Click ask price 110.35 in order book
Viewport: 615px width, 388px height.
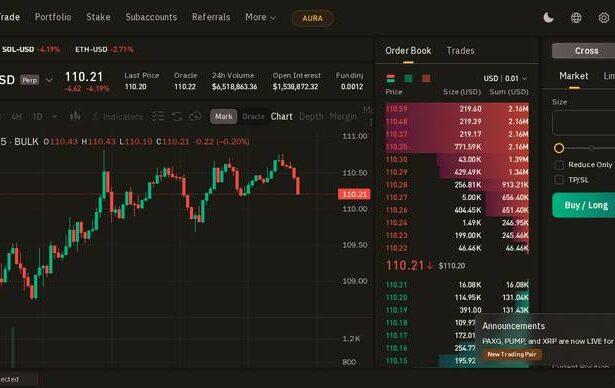click(x=397, y=147)
